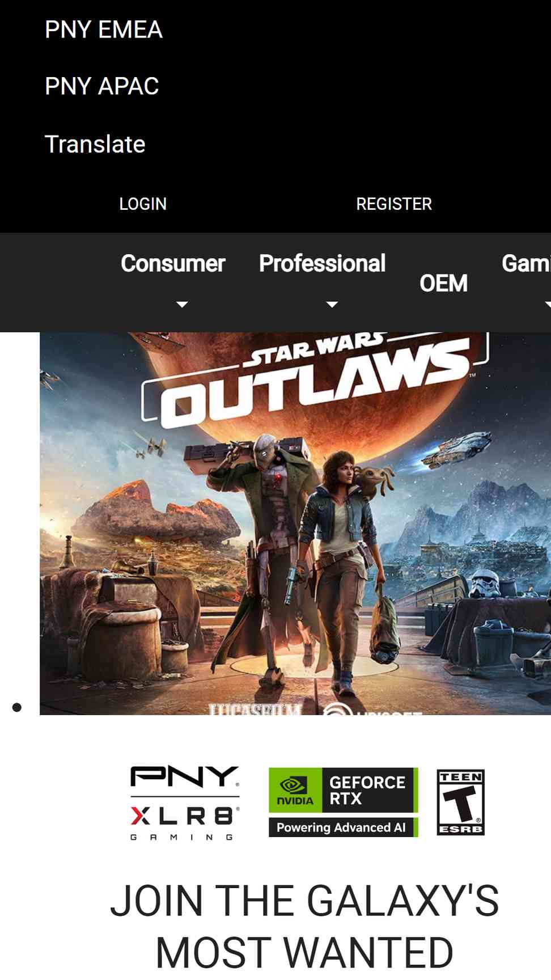Click the Ubisoft logo on banner
This screenshot has height=980, width=551.
[372, 709]
